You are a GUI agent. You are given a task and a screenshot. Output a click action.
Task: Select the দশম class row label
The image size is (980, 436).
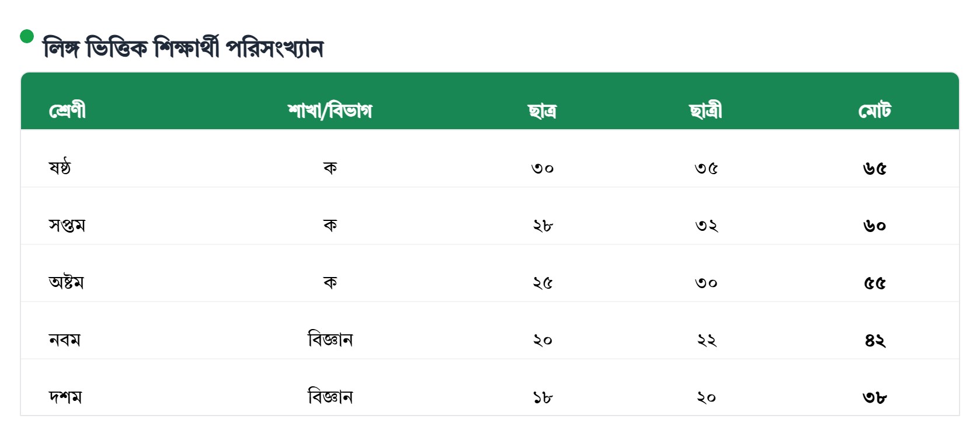tap(65, 397)
